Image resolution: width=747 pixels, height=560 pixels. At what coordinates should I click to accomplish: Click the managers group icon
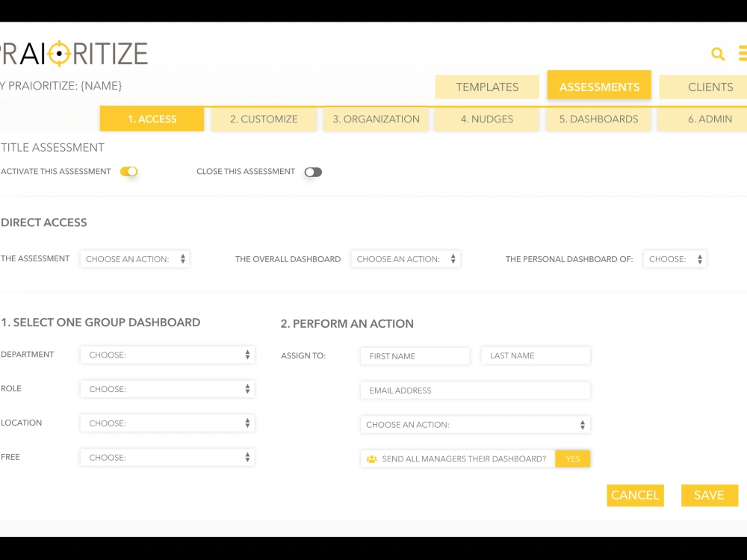[x=371, y=459]
